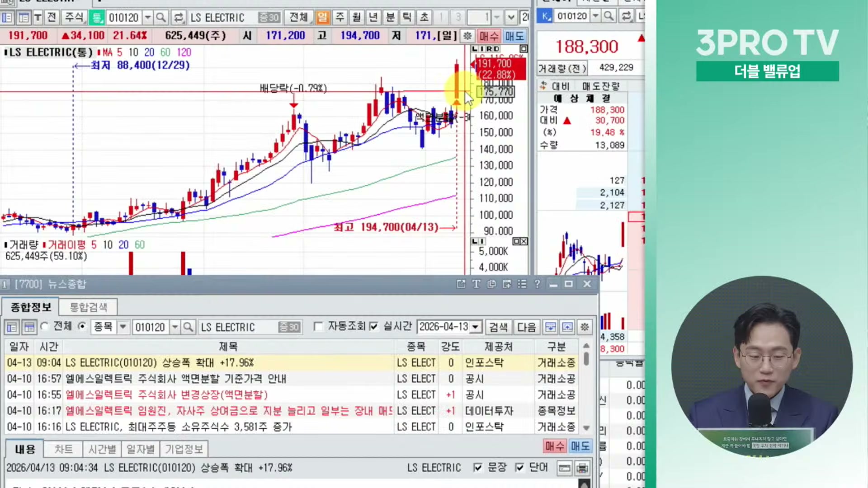Open the 2026-04-13 date dropdown
Image resolution: width=868 pixels, height=488 pixels.
pos(475,327)
